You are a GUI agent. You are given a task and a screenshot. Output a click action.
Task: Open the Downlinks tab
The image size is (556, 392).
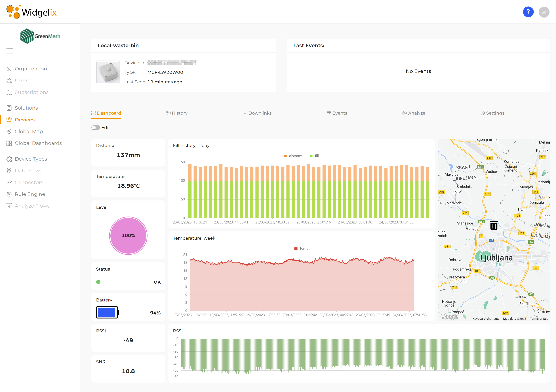(x=257, y=113)
